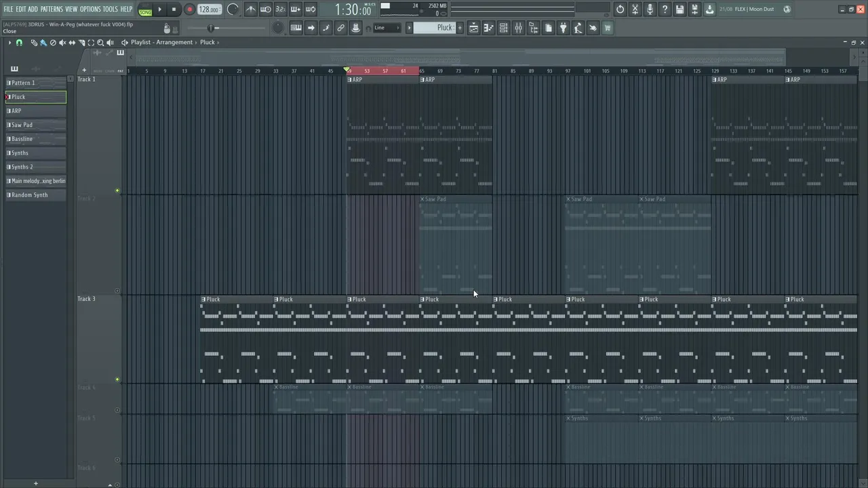The height and width of the screenshot is (488, 868).
Task: Select the Line snap dropdown
Action: pos(387,28)
